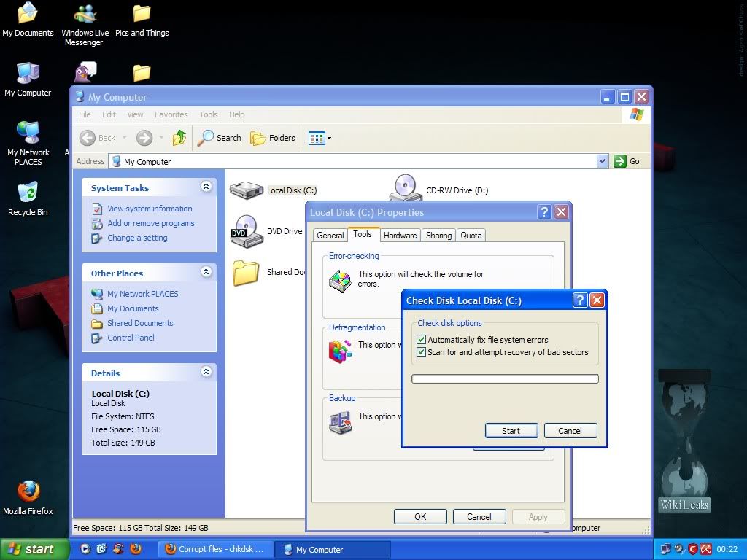Select the Shared Documents folder icon
The width and height of the screenshot is (747, 560).
(247, 272)
